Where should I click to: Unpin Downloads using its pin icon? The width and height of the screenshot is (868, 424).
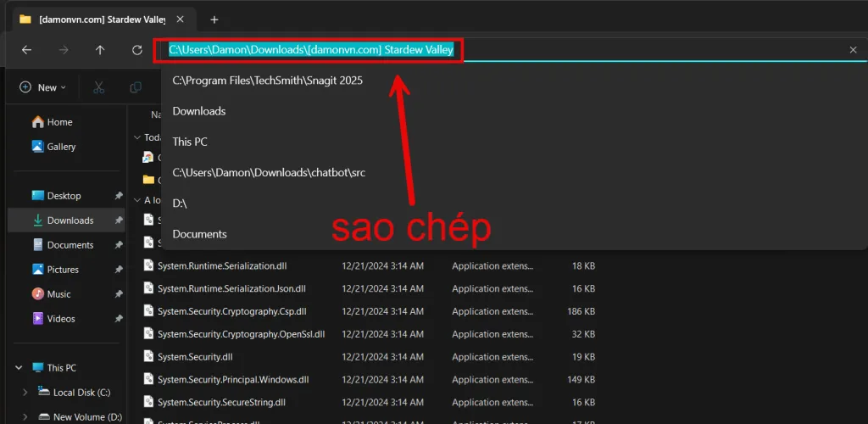(x=119, y=220)
